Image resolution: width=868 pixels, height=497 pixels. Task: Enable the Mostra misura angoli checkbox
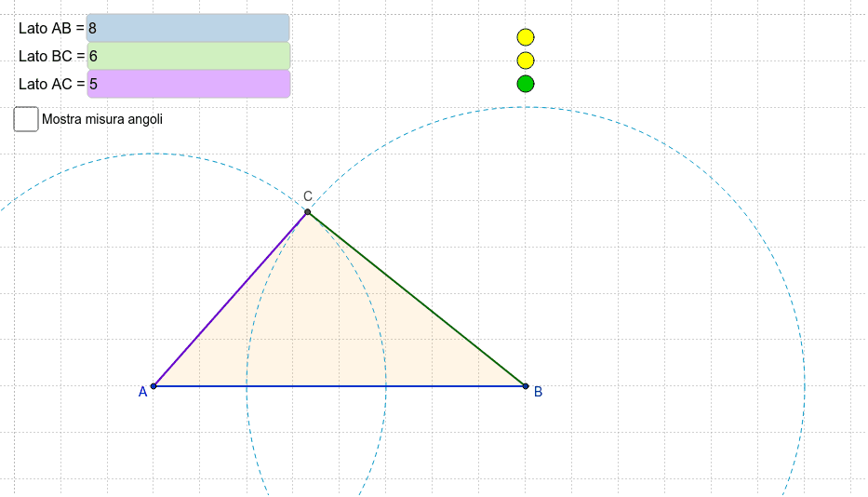[26, 119]
